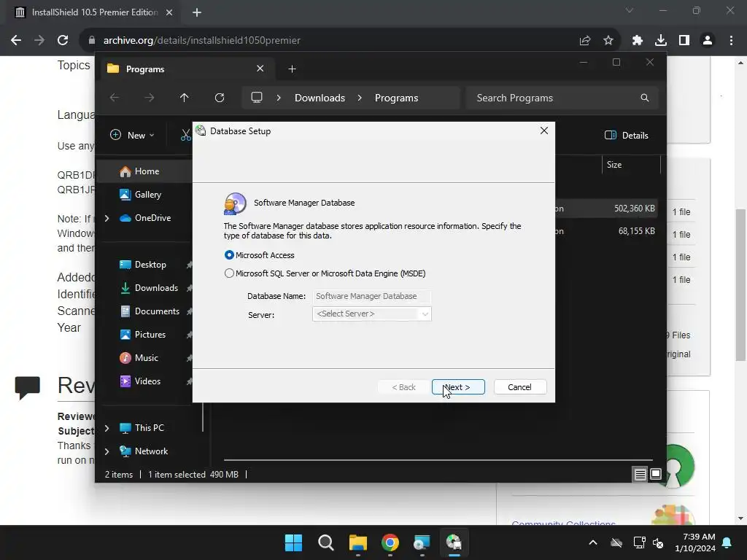Share this page from address bar
The image size is (747, 560).
(585, 41)
